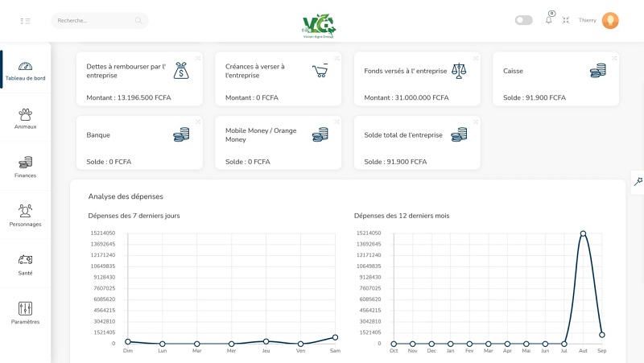644x363 pixels.
Task: Go to Finances in the sidebar
Action: click(25, 167)
